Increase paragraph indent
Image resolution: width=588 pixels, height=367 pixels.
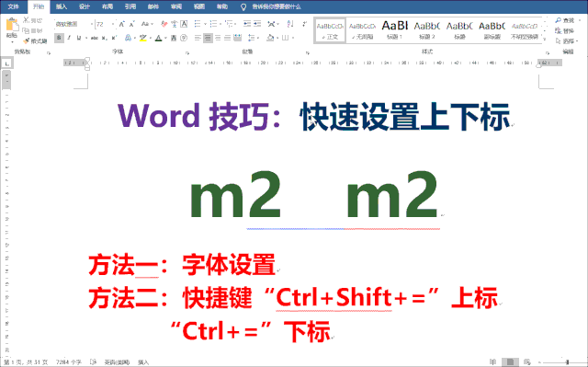257,24
